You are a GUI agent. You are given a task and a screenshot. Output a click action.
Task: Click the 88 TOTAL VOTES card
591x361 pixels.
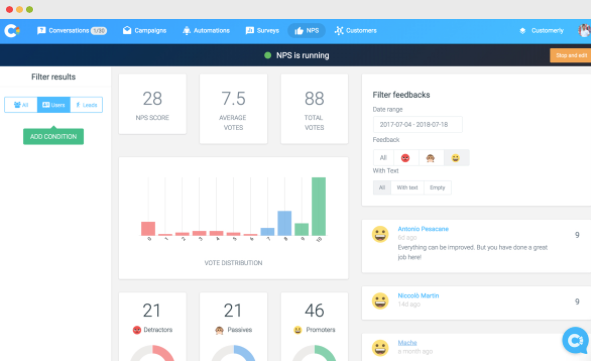click(314, 109)
